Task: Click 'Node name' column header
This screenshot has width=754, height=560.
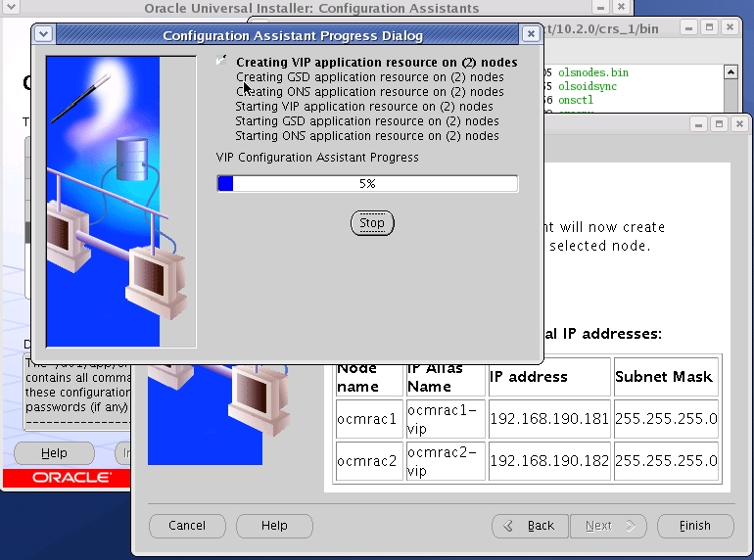Action: (369, 378)
